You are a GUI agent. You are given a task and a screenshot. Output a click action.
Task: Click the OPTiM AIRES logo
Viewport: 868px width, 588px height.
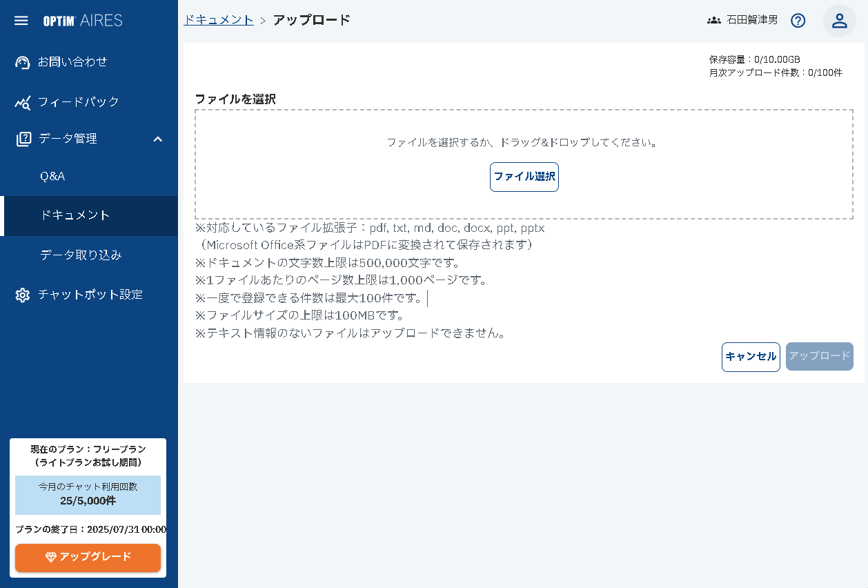pos(83,20)
